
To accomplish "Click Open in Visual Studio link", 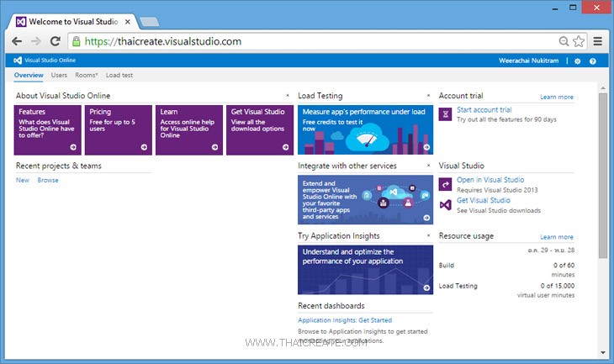I will pyautogui.click(x=490, y=180).
